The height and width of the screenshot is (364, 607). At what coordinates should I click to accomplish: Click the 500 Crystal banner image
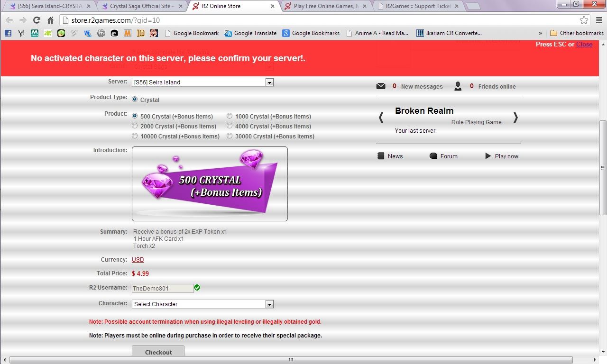coord(210,183)
